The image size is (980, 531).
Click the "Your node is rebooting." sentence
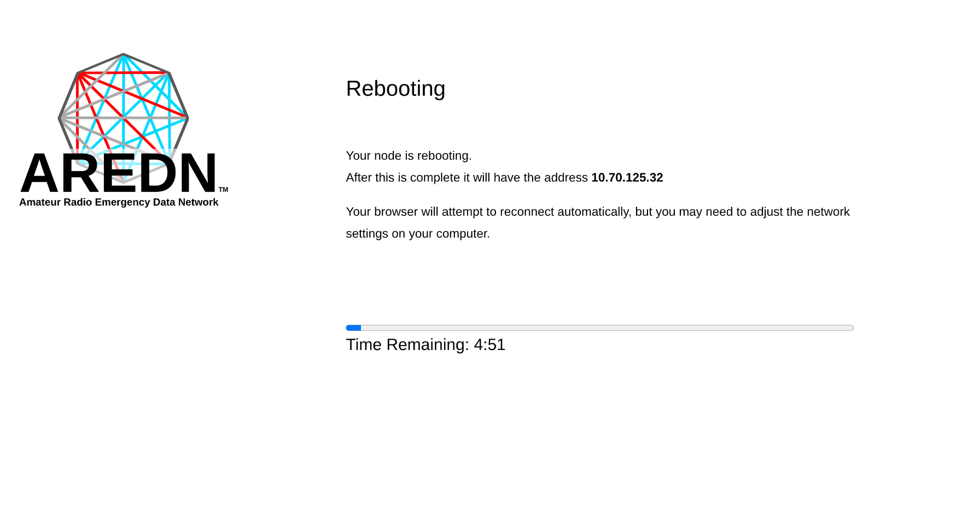[409, 156]
